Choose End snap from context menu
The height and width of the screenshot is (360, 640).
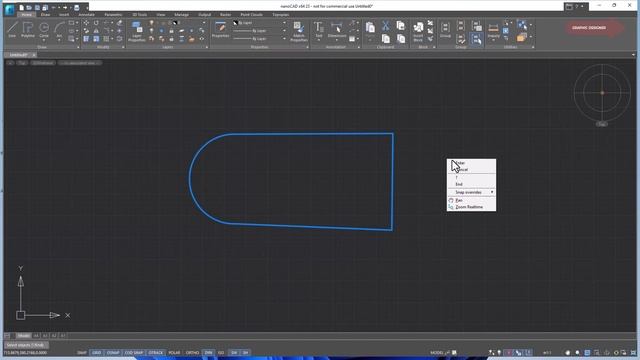point(471,184)
